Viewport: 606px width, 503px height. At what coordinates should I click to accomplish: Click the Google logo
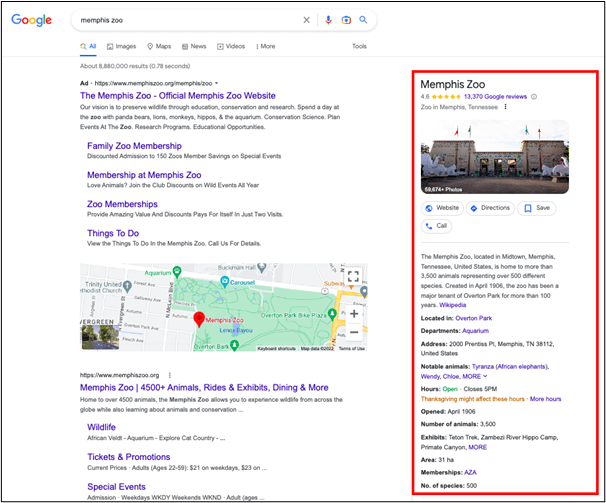pyautogui.click(x=31, y=20)
